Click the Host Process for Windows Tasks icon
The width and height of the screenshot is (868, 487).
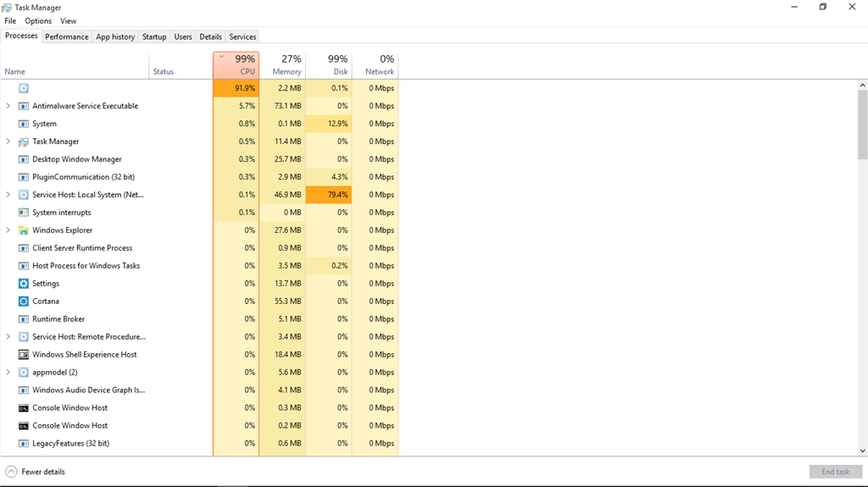click(23, 266)
